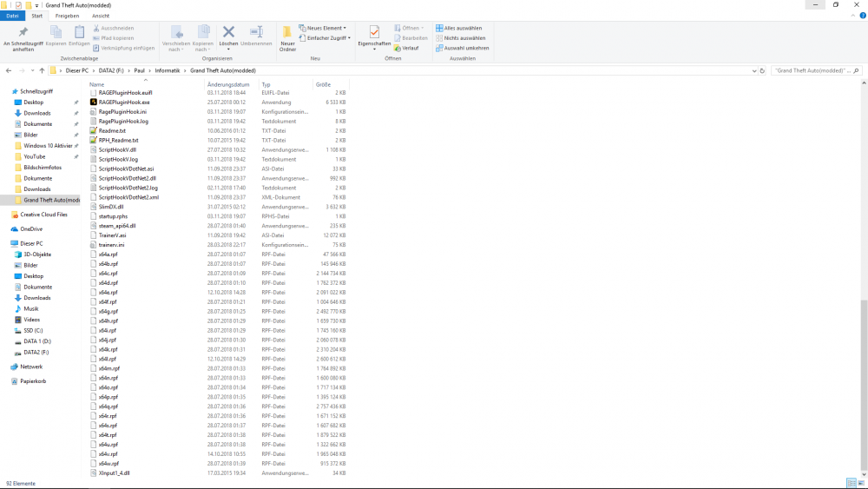This screenshot has height=489, width=868.
Task: Switch to the Start ribbon tab
Action: 37,16
